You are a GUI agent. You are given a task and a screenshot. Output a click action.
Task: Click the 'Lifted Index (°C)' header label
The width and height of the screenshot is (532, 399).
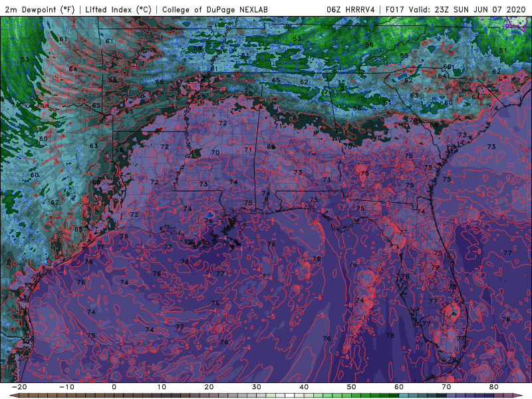(118, 9)
